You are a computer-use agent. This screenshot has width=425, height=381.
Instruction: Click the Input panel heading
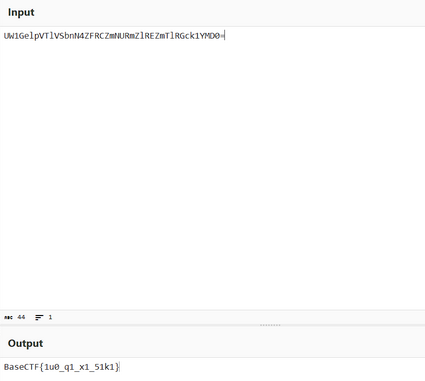coord(21,12)
